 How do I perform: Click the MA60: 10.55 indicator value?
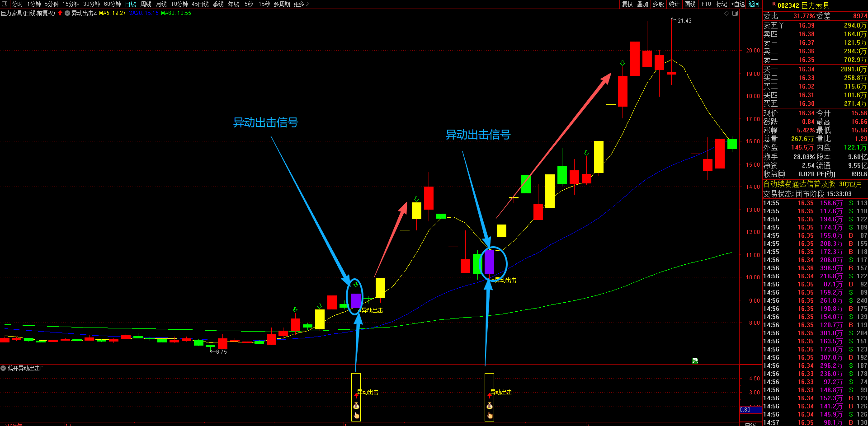click(176, 13)
